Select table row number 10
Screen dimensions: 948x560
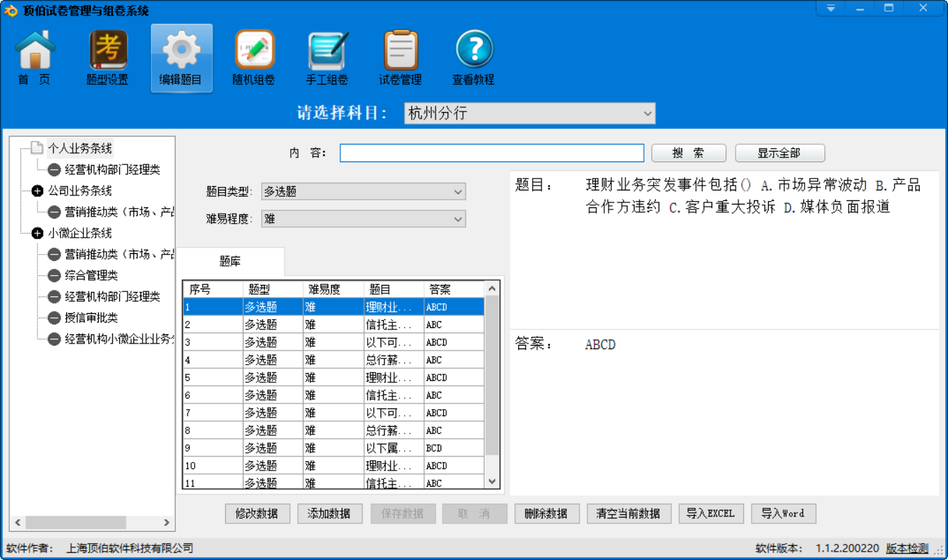[334, 465]
